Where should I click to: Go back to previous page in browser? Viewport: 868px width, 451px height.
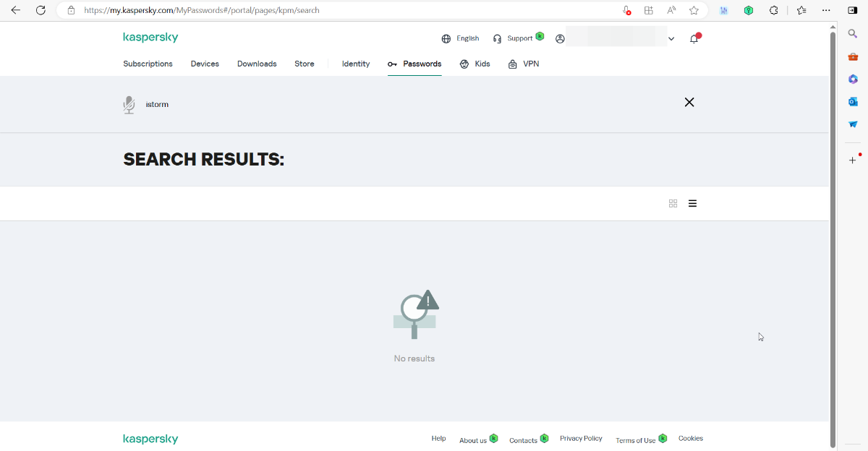[x=16, y=11]
